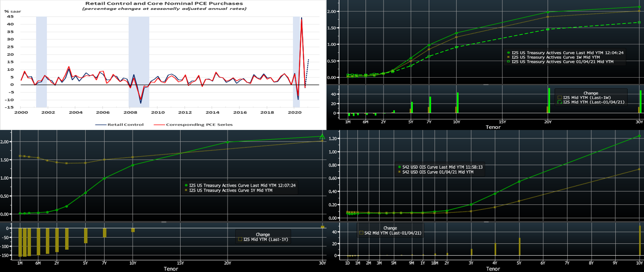Click the 20Y point on dashed 01/04/21 curve
The image size is (644, 272).
tap(548, 29)
